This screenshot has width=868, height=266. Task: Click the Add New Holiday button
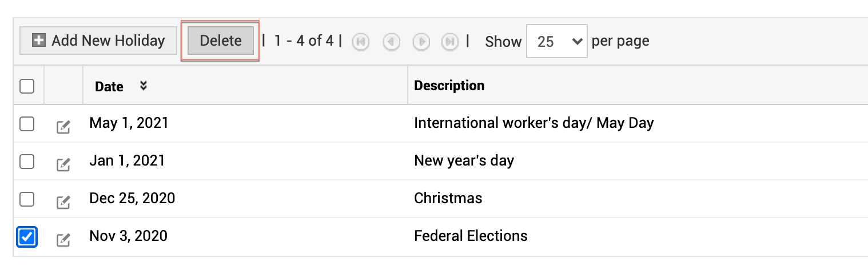98,41
